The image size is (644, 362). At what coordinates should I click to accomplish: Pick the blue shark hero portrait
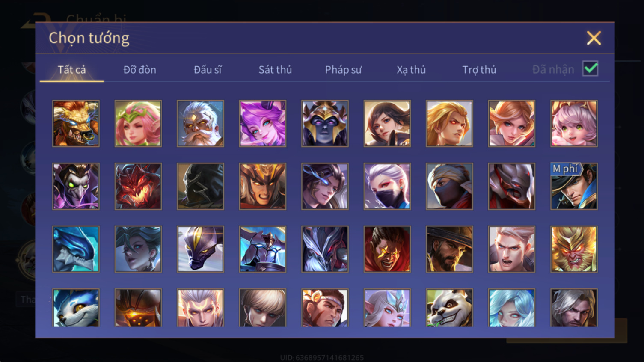coord(76,249)
